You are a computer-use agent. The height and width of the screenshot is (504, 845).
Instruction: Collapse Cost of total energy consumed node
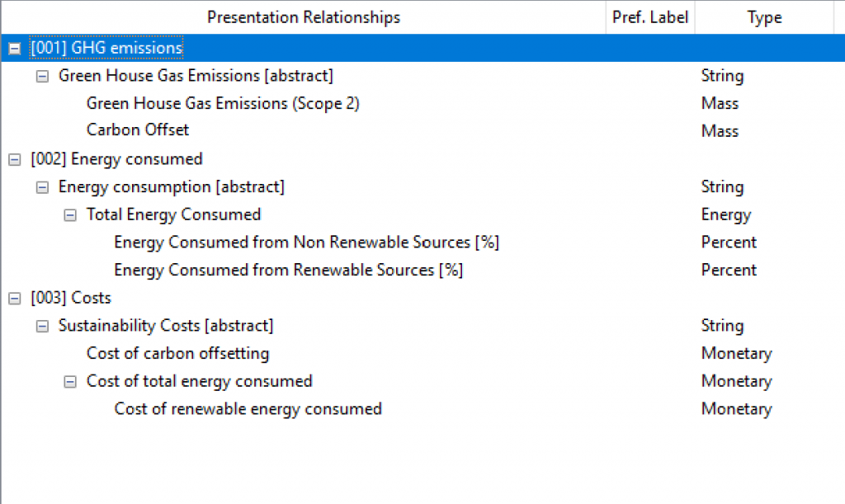point(70,382)
